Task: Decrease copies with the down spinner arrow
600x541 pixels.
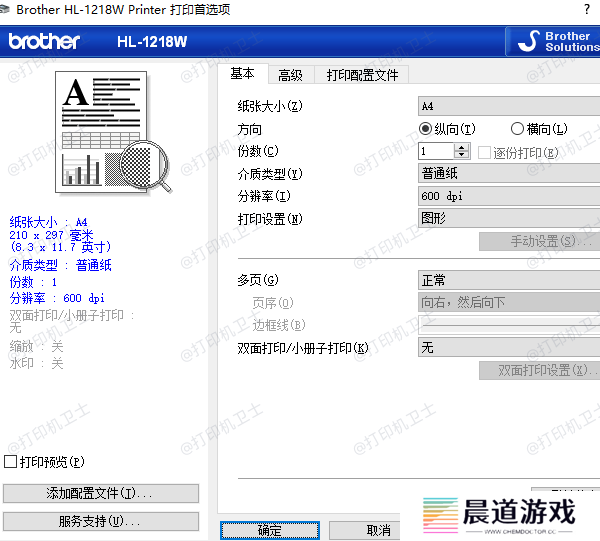Action: [x=462, y=155]
